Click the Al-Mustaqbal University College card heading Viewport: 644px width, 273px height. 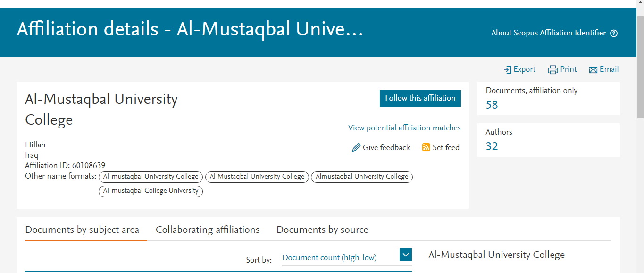pos(101,110)
